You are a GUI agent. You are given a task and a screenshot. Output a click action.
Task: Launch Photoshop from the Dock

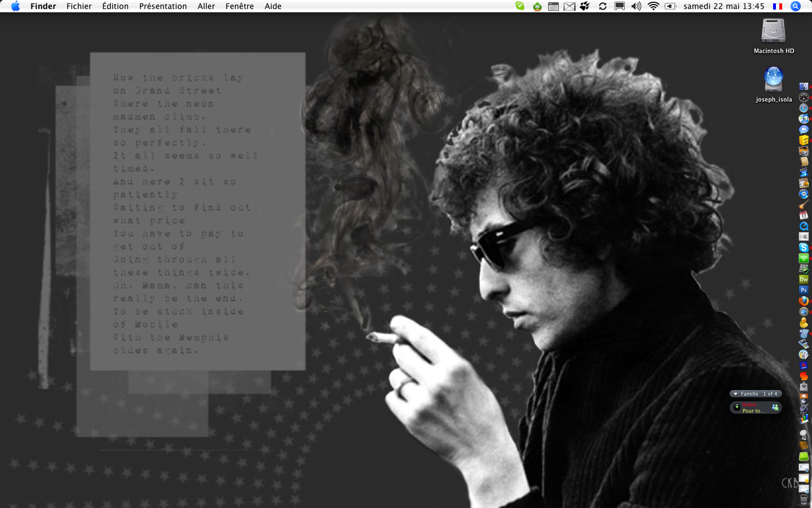(804, 290)
